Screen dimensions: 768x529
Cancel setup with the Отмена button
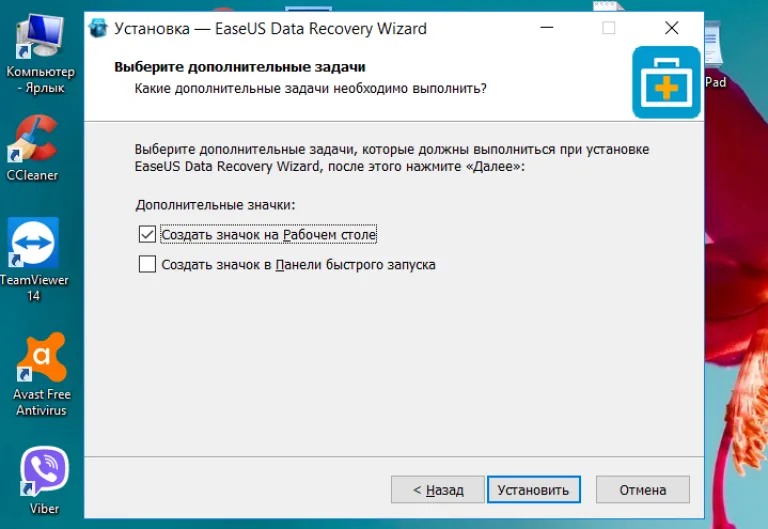pyautogui.click(x=643, y=489)
